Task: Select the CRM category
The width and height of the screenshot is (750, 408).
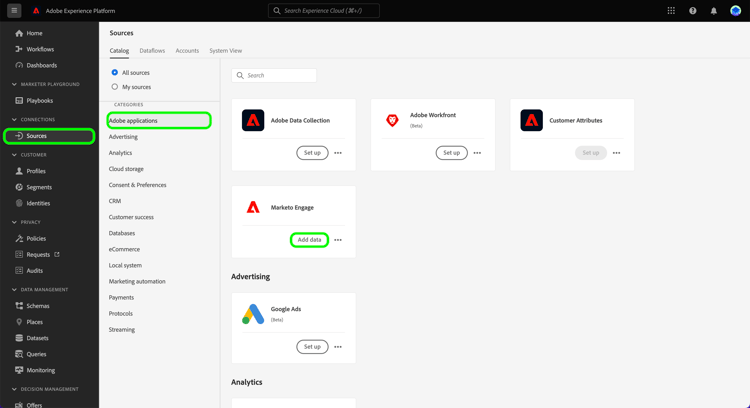Action: tap(115, 201)
